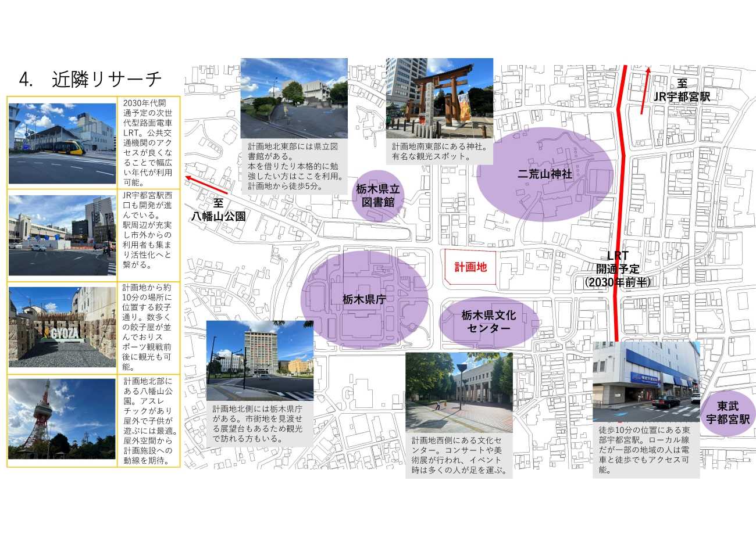Click the red-outlined 計画地 site box
The width and height of the screenshot is (756, 534).
click(x=470, y=267)
